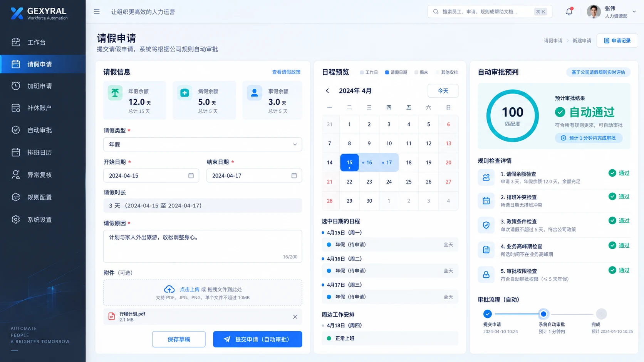Viewport: 644px width, 362px height.
Task: Open the 结束日期 calendar picker icon
Action: tap(294, 175)
